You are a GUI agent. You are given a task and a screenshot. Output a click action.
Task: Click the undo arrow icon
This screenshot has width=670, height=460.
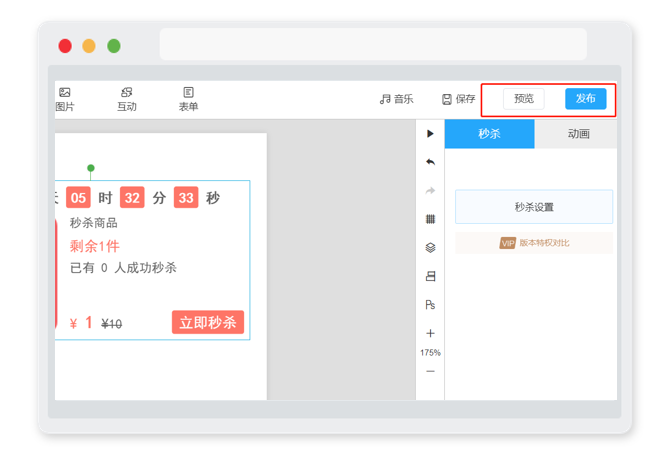tap(430, 162)
